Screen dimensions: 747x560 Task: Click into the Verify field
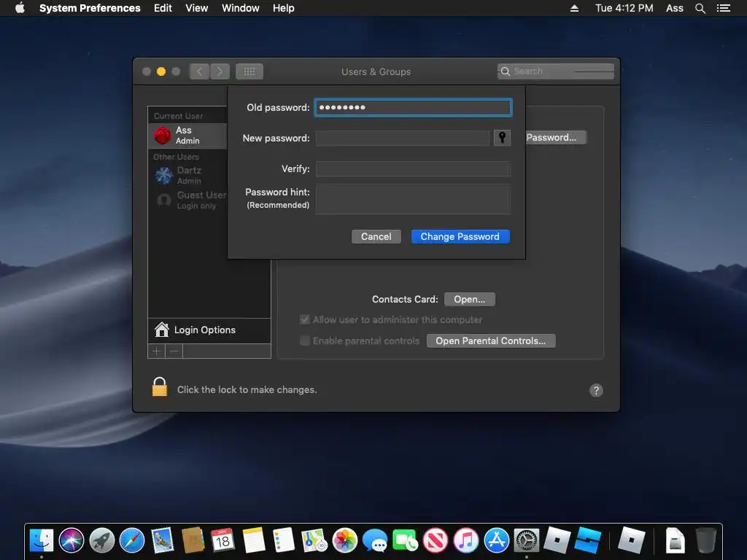pyautogui.click(x=413, y=168)
